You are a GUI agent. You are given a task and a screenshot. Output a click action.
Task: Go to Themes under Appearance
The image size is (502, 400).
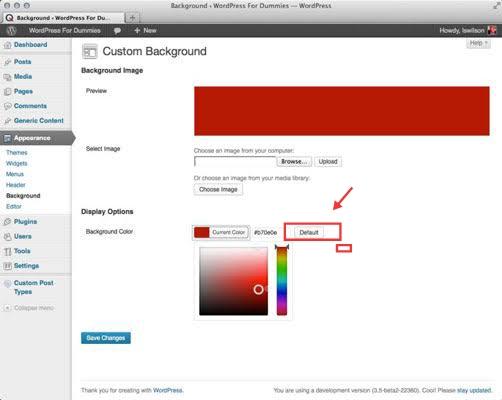pyautogui.click(x=17, y=153)
